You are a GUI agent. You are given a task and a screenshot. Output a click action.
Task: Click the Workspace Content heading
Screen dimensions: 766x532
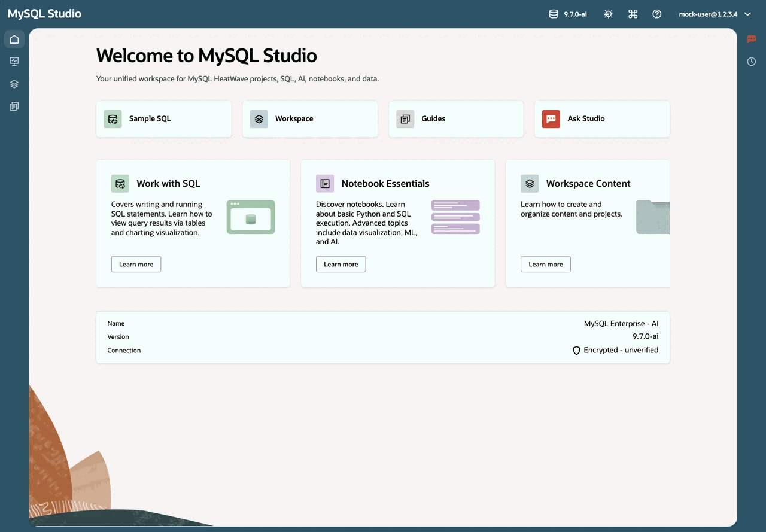pyautogui.click(x=588, y=184)
